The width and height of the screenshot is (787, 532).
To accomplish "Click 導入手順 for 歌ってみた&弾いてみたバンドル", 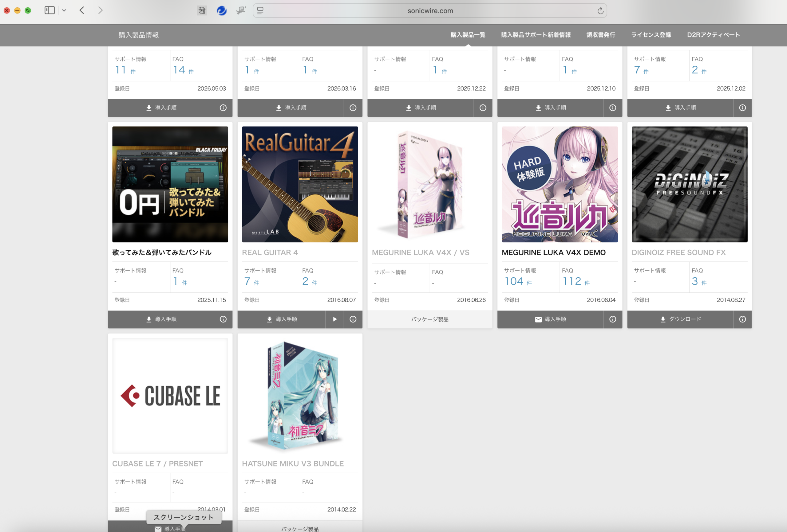I will point(161,319).
